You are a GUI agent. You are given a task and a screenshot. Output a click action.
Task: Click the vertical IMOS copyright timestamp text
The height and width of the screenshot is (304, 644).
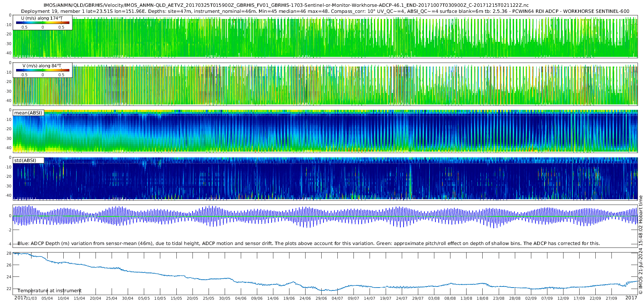click(x=640, y=245)
